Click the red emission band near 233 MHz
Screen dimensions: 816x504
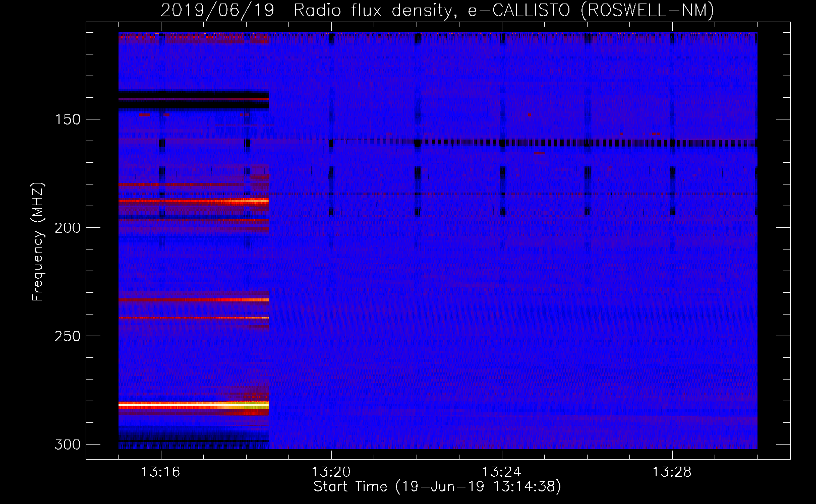[194, 300]
